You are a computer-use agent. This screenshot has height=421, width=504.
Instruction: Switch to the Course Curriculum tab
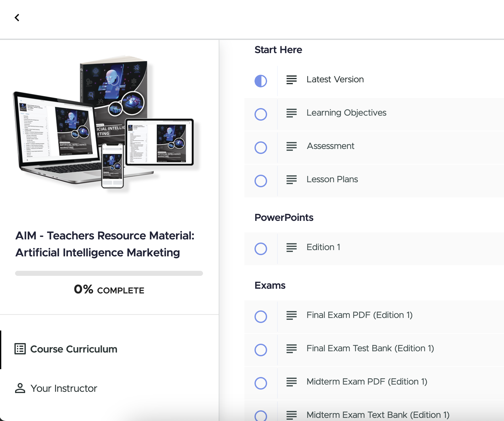74,349
